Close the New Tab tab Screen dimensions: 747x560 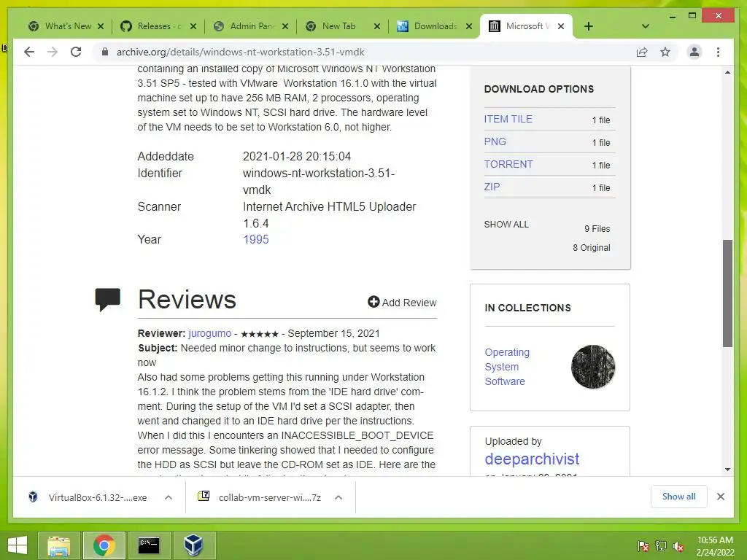point(377,26)
